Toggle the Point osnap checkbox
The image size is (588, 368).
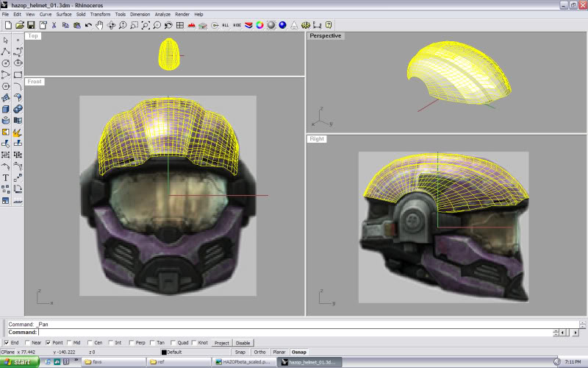(x=48, y=342)
